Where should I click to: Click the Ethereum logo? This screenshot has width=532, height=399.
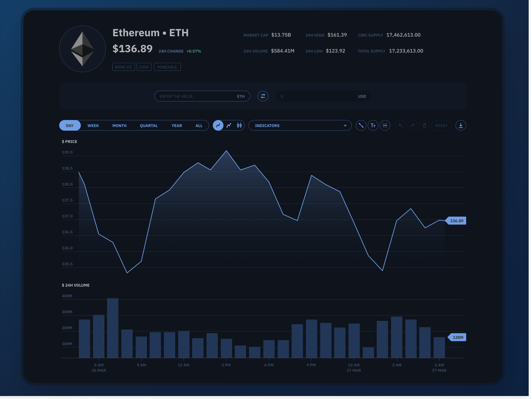coord(82,49)
